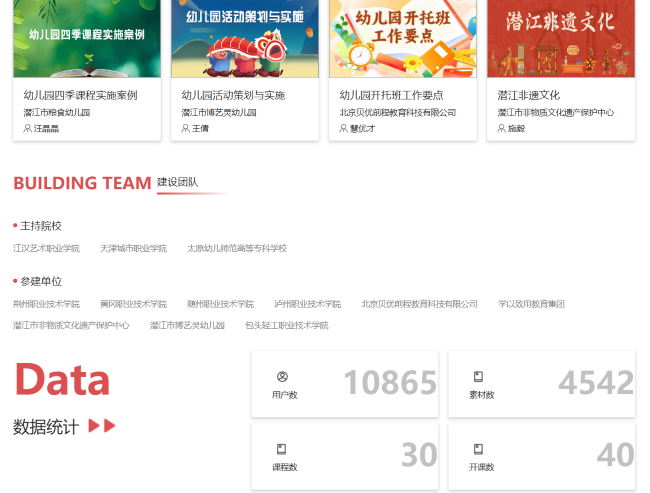Open the 潜江非遗文化 red cover image

tap(560, 38)
